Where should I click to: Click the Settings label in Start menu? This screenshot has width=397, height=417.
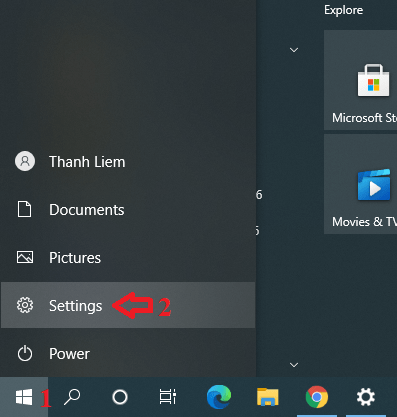click(76, 306)
